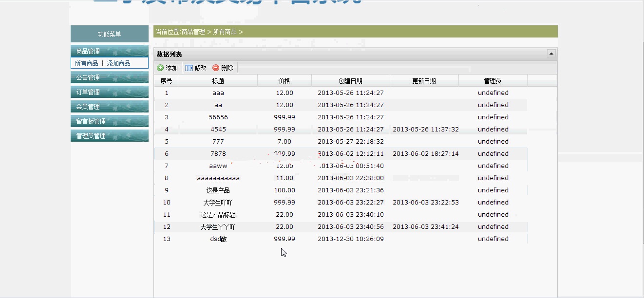Expand the 商品管理 menu section
Image resolution: width=644 pixels, height=298 pixels.
pos(110,51)
